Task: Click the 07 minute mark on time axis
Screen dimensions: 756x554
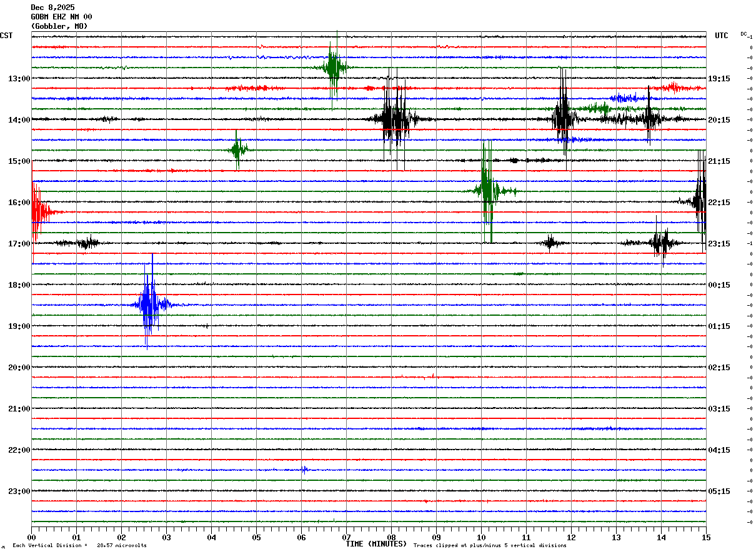Action: point(346,537)
